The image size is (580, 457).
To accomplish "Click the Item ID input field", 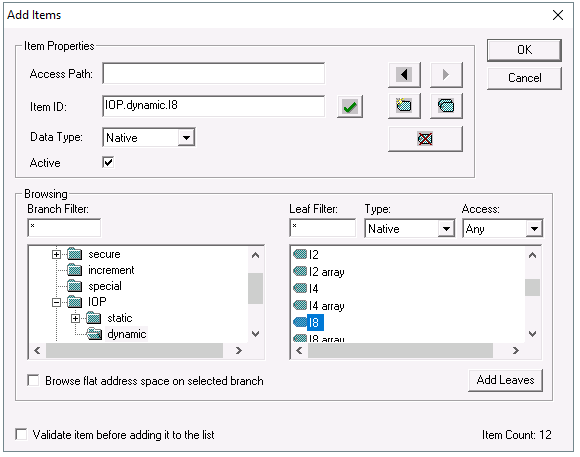I will click(213, 106).
